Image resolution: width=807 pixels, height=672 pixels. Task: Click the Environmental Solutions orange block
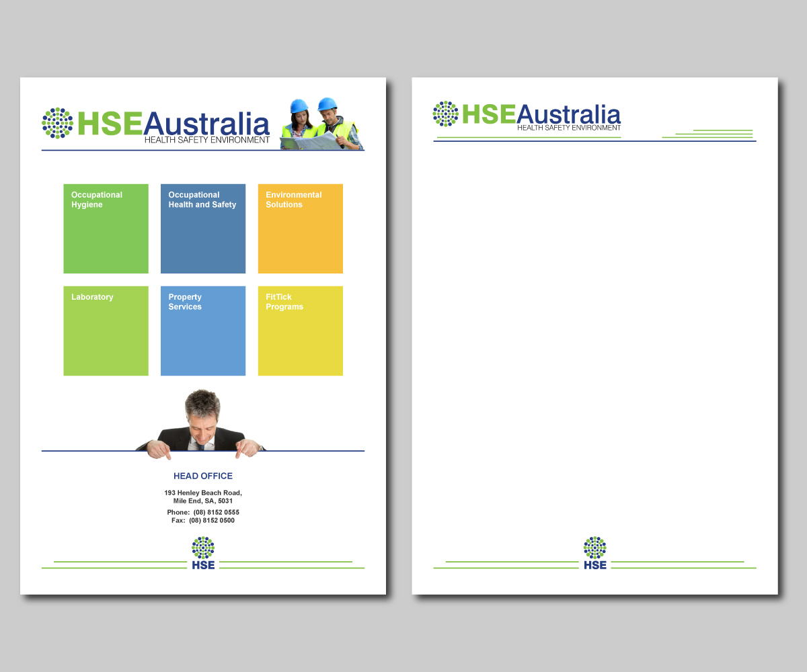pyautogui.click(x=300, y=228)
